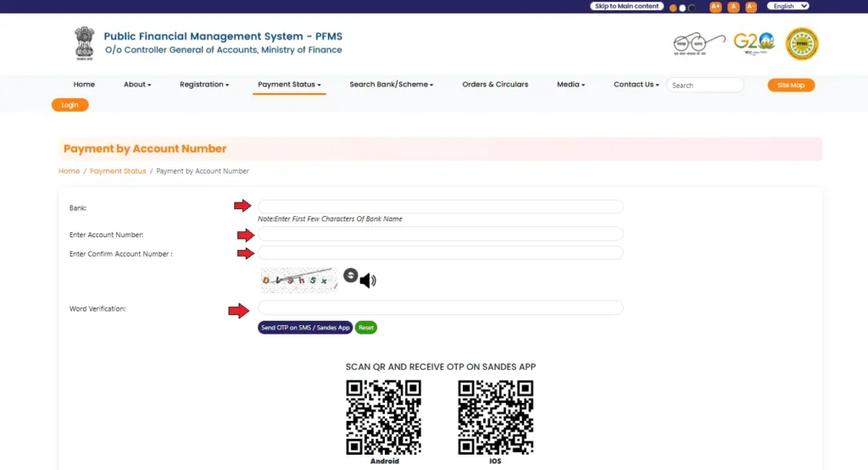The width and height of the screenshot is (868, 470).
Task: Click the Bank input field
Action: coord(440,207)
